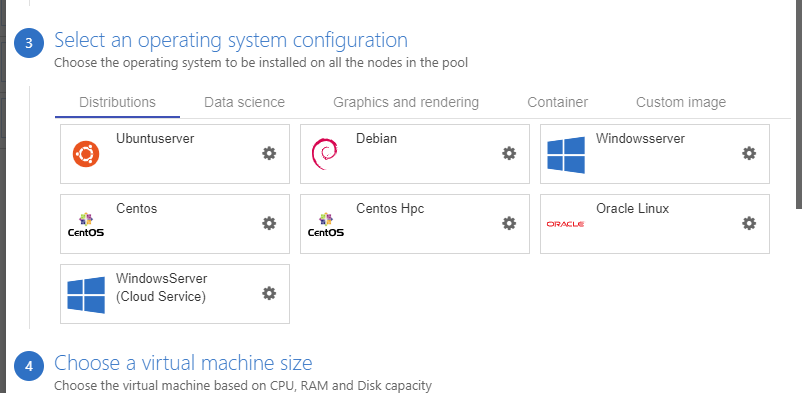Image resolution: width=802 pixels, height=393 pixels.
Task: Select WindowsServer (Cloud Service) label
Action: [161, 288]
